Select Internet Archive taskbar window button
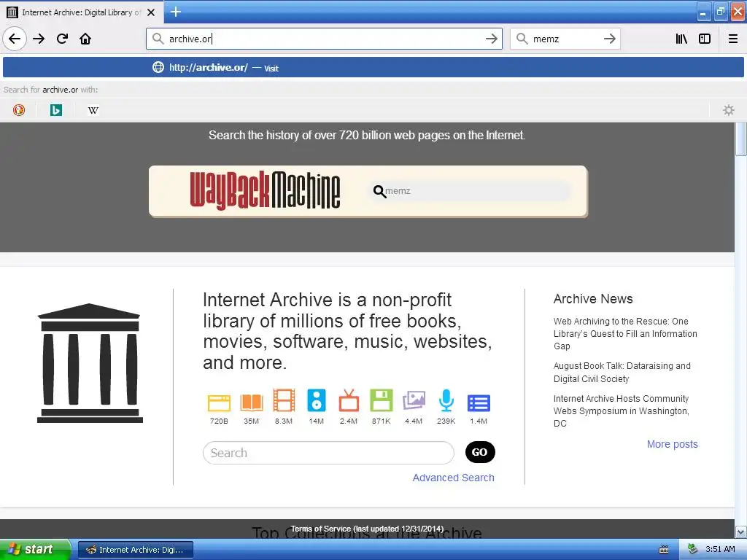The width and height of the screenshot is (747, 560). 136,550
